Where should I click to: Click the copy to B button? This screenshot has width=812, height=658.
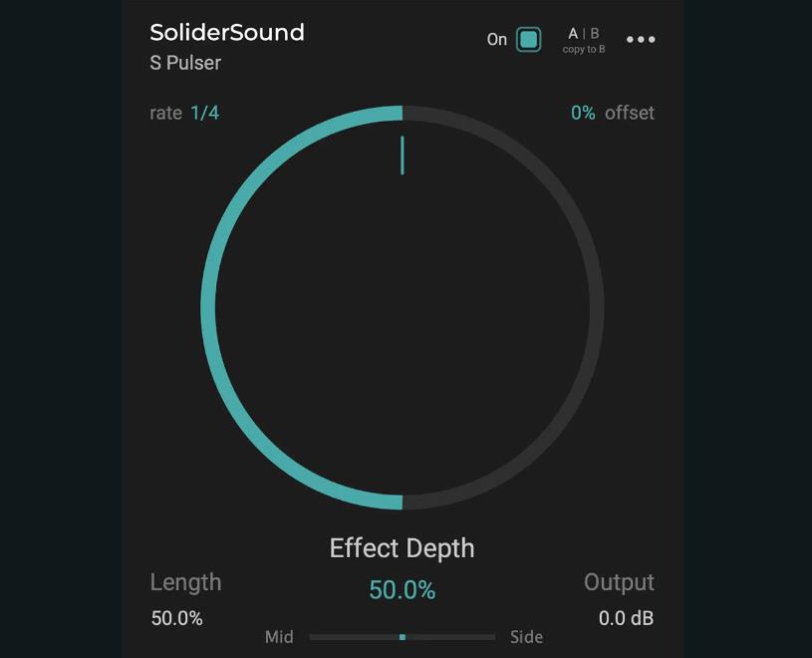coord(584,49)
